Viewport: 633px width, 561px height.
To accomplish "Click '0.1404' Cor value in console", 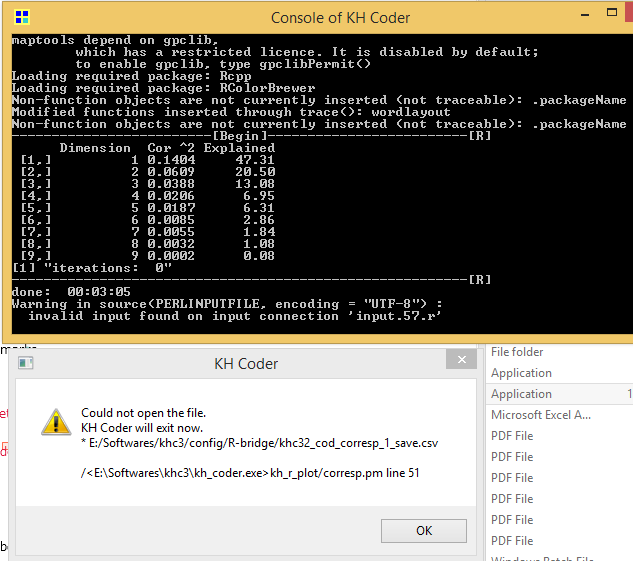I will click(171, 160).
